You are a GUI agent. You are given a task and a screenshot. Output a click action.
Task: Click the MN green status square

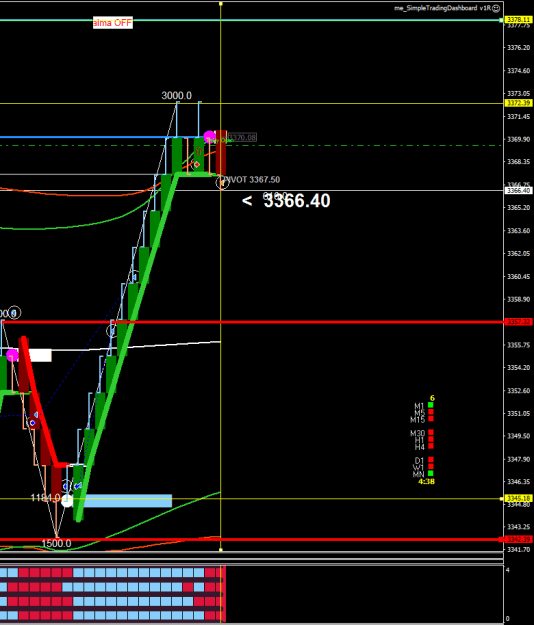[430, 474]
